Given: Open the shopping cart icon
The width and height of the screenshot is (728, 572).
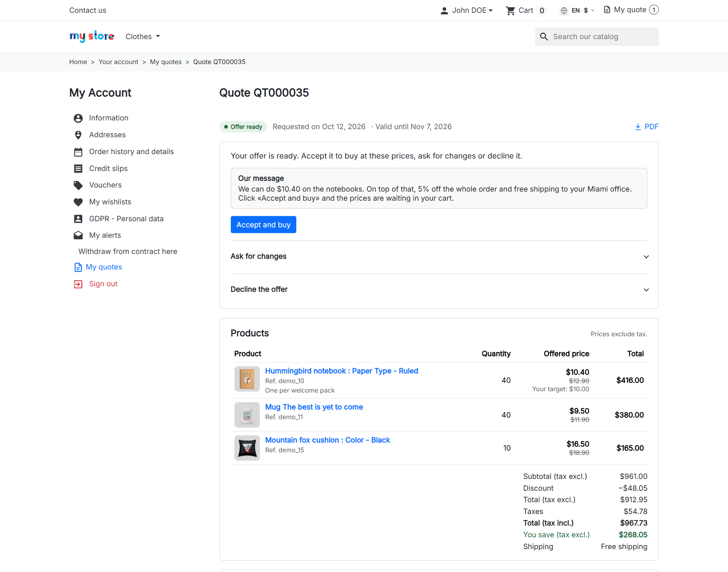Looking at the screenshot, I should pyautogui.click(x=510, y=11).
